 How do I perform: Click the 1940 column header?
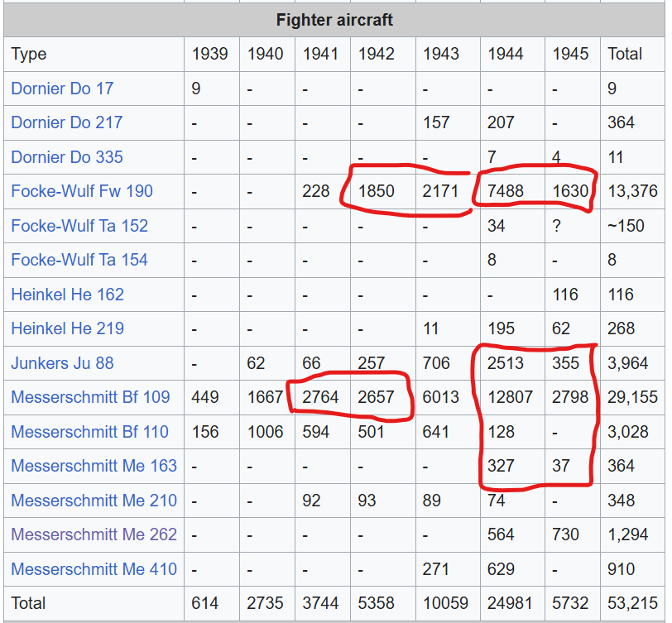click(267, 54)
